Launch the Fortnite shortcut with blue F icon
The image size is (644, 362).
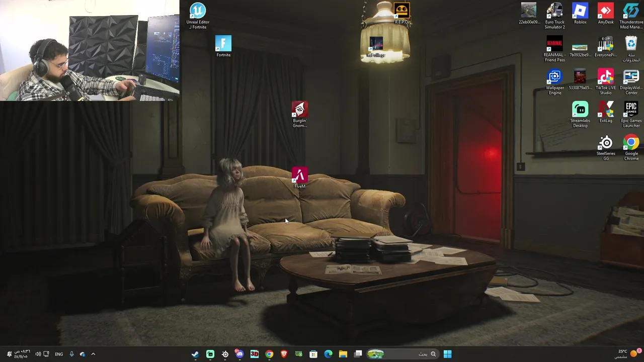(x=223, y=46)
